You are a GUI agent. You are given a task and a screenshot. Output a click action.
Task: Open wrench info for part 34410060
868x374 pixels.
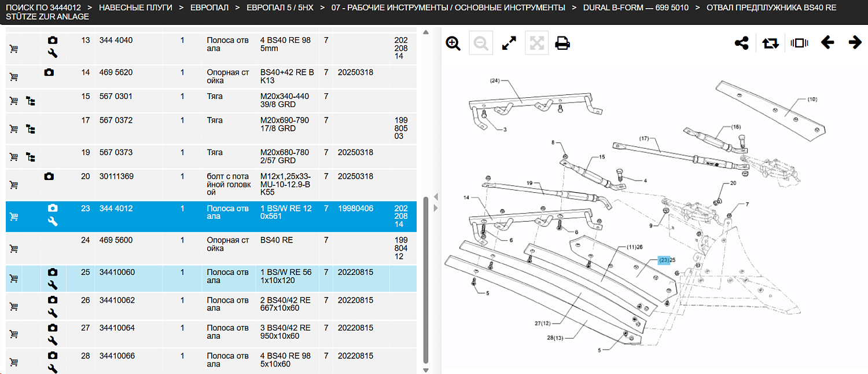(53, 285)
